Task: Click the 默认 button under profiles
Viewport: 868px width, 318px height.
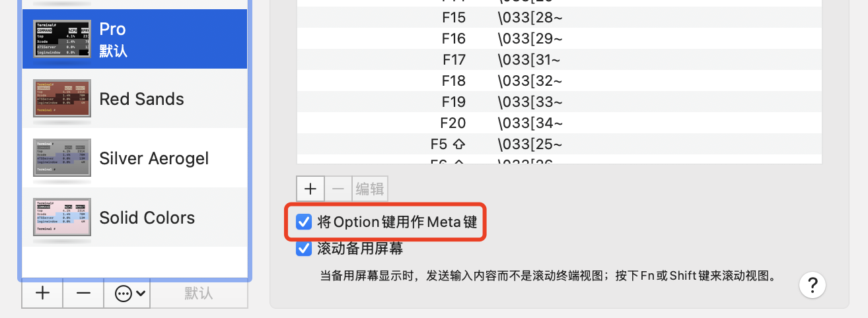Action: coord(198,294)
